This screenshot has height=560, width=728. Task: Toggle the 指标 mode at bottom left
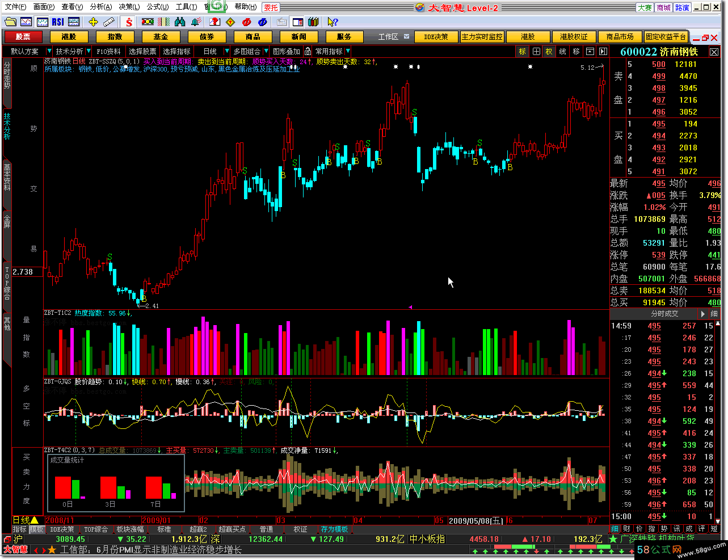point(20,529)
